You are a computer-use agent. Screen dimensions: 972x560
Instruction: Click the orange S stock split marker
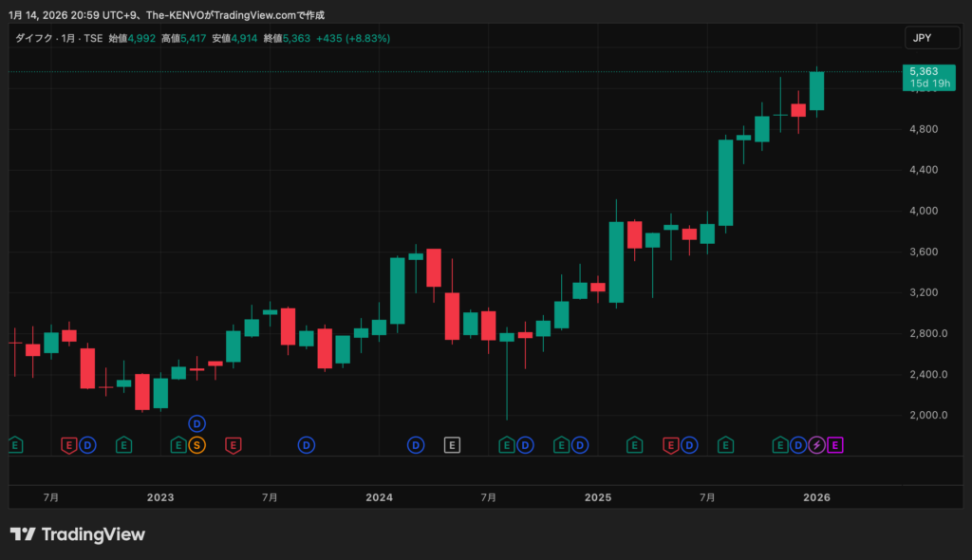[x=196, y=444]
